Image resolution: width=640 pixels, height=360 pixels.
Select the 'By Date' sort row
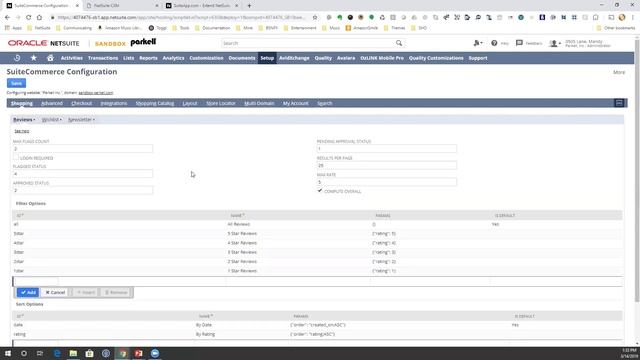point(317,325)
